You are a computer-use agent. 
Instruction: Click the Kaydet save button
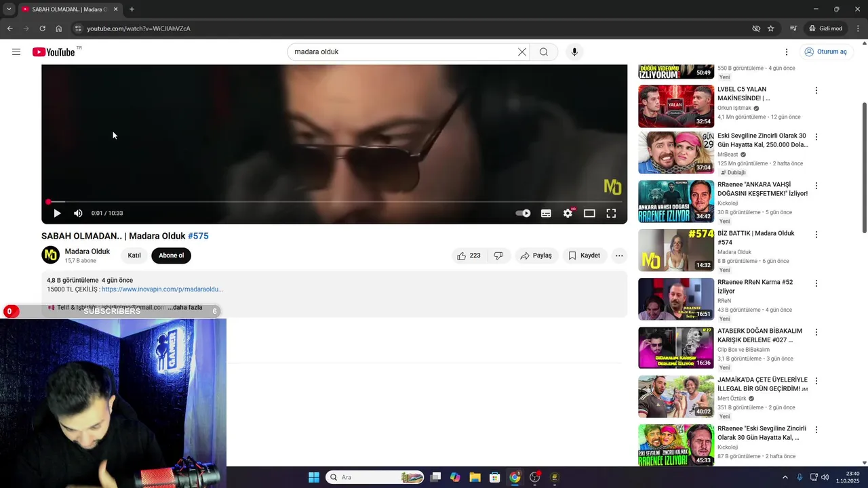tap(584, 256)
